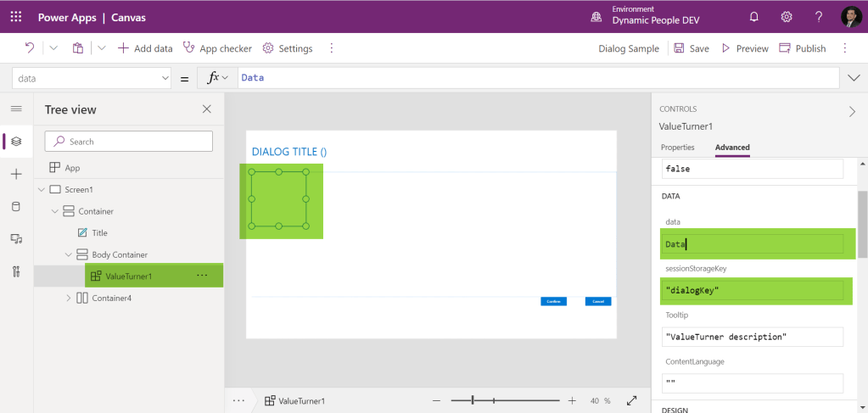Click the fit-to-screen expand icon
The image size is (868, 413).
[x=631, y=400]
